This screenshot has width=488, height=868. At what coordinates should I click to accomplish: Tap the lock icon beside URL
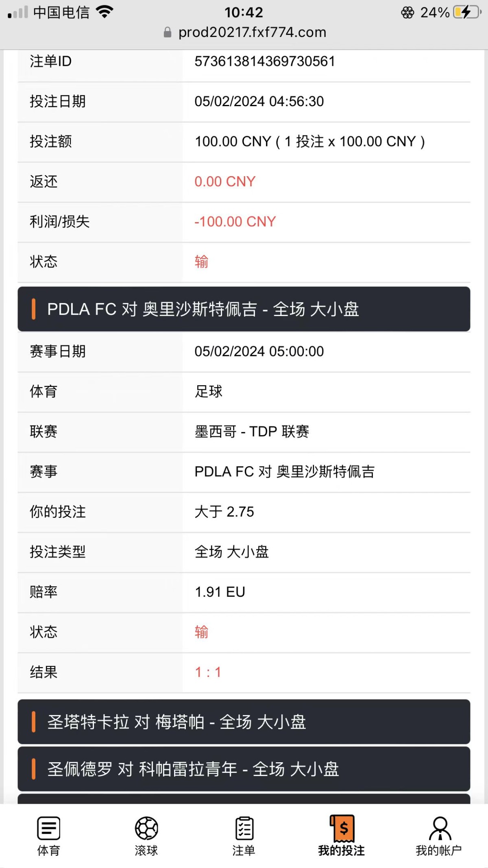click(x=167, y=33)
